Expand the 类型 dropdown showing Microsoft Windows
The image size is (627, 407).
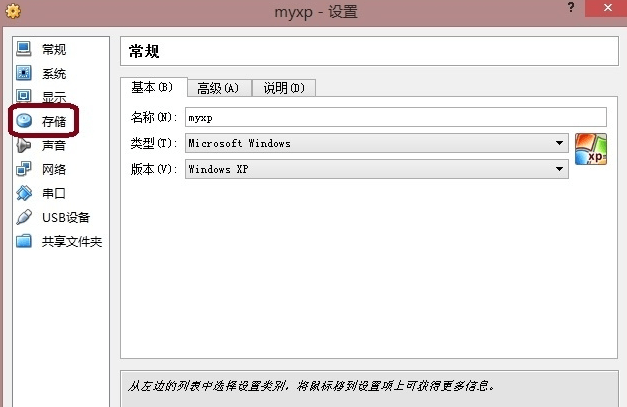(x=376, y=143)
